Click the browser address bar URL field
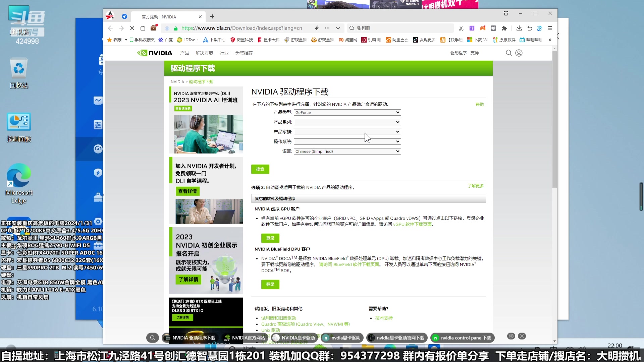This screenshot has height=362, width=644. pos(241,28)
